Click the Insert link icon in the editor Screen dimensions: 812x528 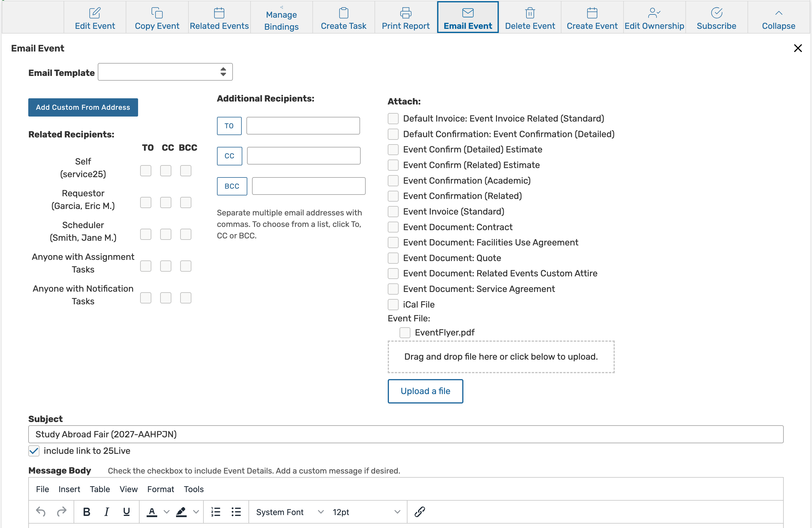[x=419, y=512]
